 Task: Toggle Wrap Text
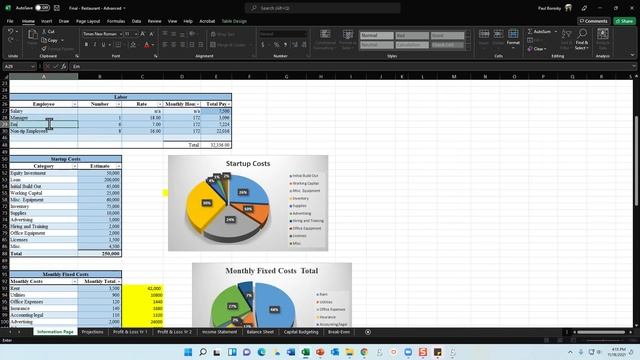pyautogui.click(x=223, y=34)
